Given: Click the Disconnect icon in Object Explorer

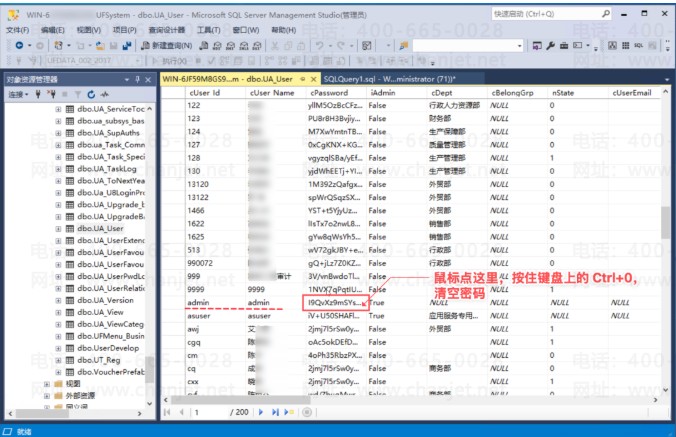Looking at the screenshot, I should (51, 94).
